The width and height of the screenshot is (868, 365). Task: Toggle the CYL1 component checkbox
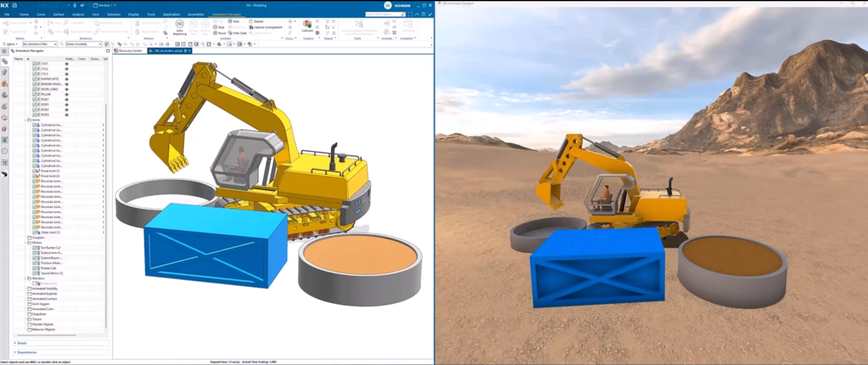34,64
